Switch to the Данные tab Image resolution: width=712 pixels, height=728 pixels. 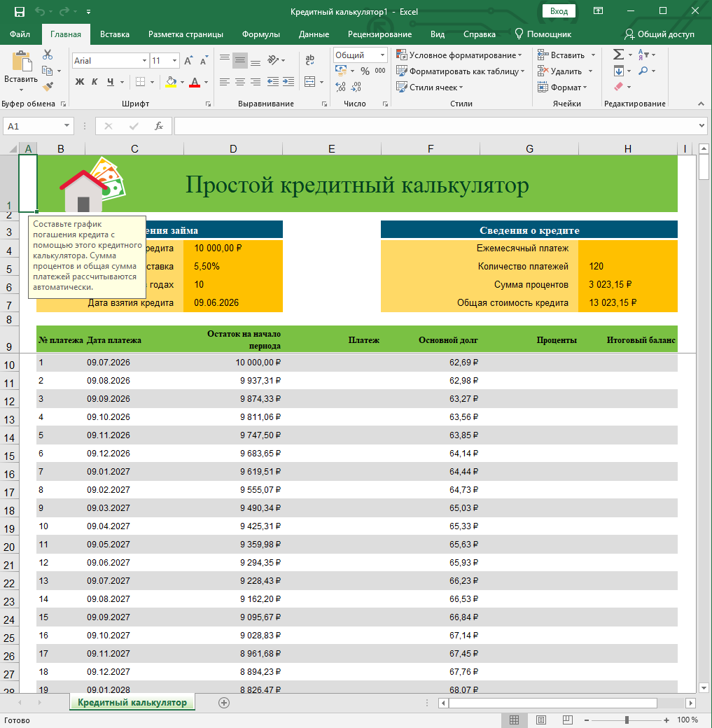pos(314,34)
